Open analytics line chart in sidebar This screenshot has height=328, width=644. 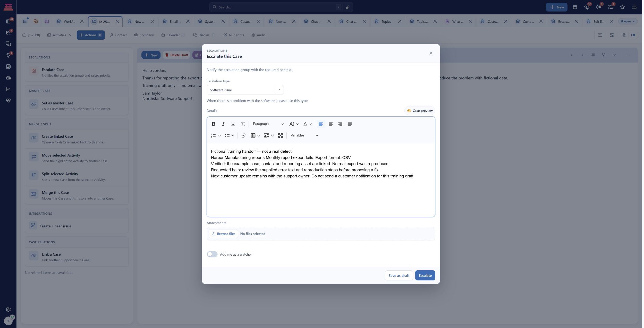click(x=8, y=89)
